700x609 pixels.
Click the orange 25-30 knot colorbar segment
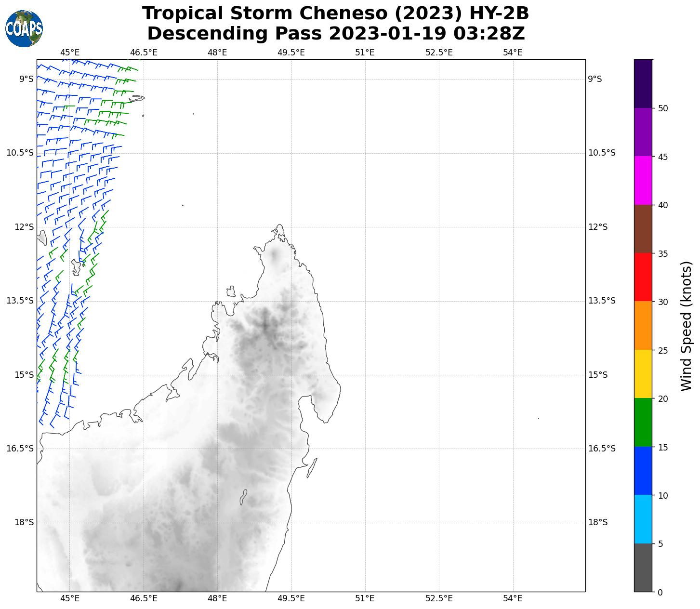(x=643, y=325)
